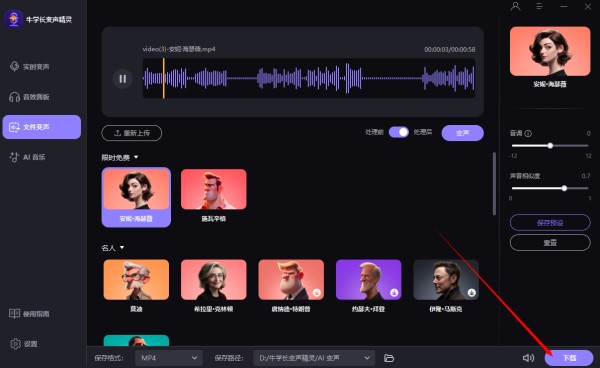The image size is (600, 368).
Task: Click the selected voice preview image in right panel
Action: (x=550, y=51)
